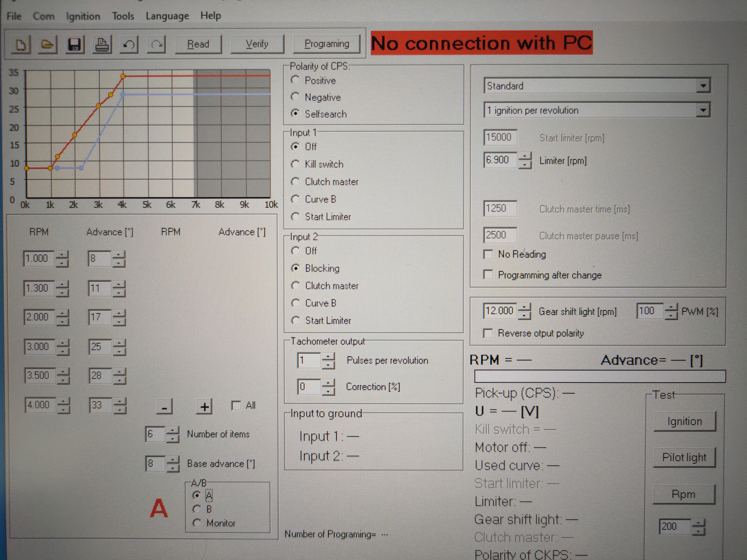Enable the No Reading checkbox
The image size is (747, 560).
488,254
